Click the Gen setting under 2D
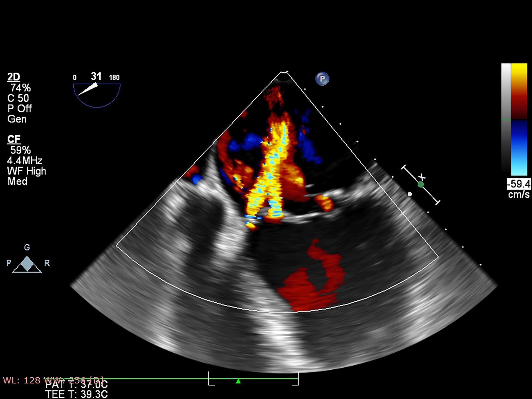Viewport: 532px width, 399px height. tap(17, 119)
